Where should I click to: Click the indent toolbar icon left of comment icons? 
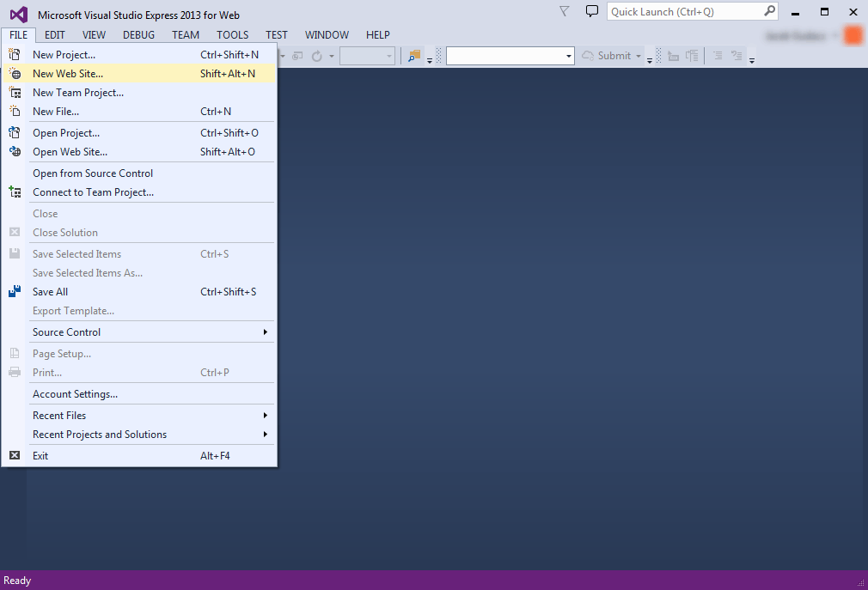692,56
